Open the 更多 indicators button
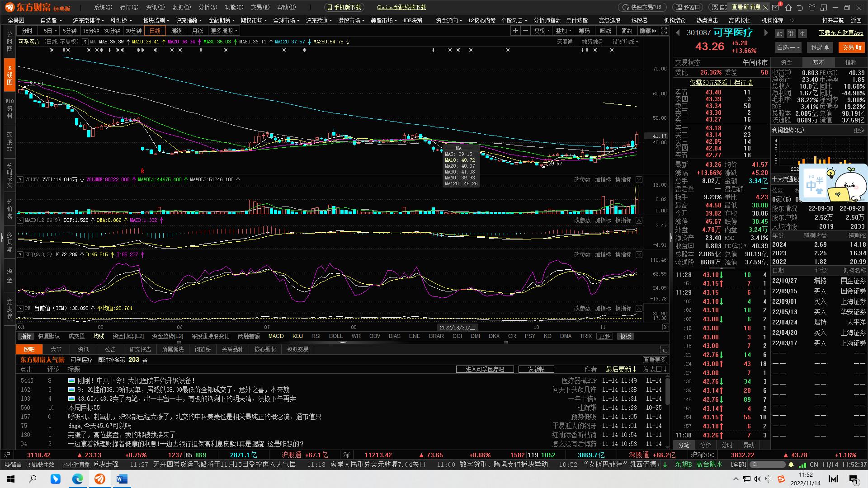Screen dimensions: 868x488 (605, 336)
